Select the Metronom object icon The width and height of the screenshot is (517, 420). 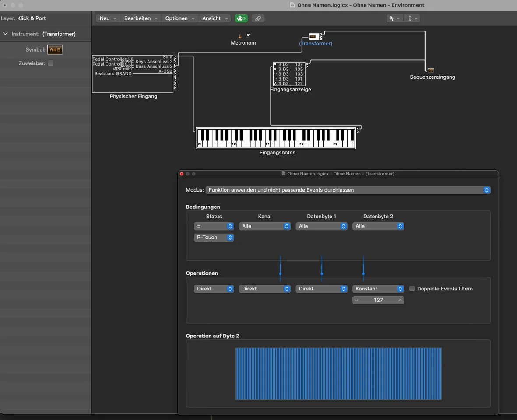240,36
